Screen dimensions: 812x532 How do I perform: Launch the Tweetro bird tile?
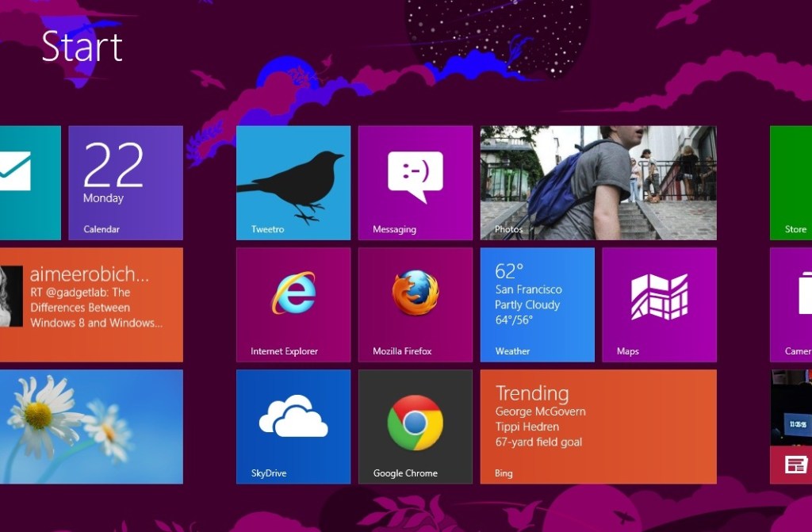tap(293, 183)
